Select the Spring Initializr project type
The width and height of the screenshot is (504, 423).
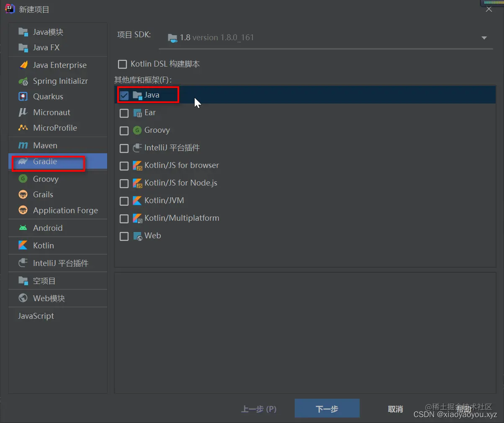(x=58, y=81)
